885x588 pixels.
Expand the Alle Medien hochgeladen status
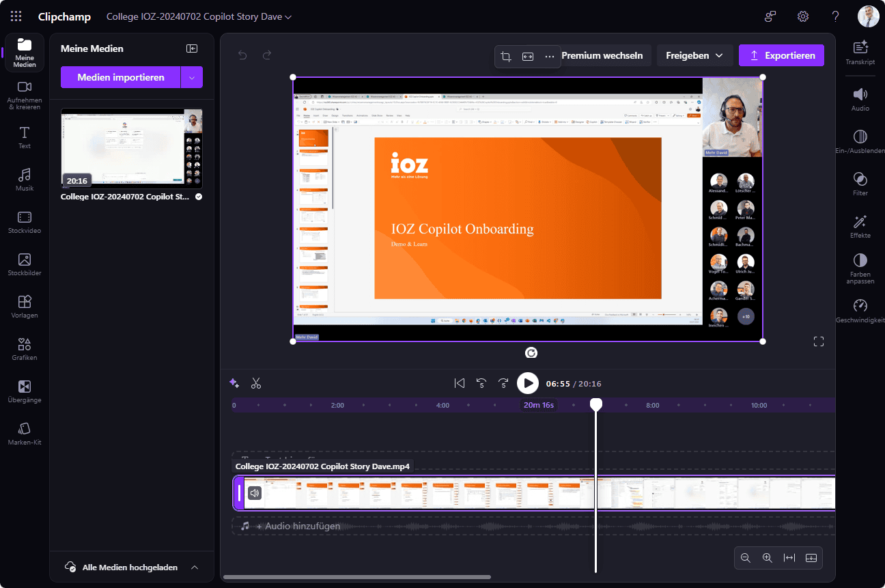pyautogui.click(x=195, y=568)
